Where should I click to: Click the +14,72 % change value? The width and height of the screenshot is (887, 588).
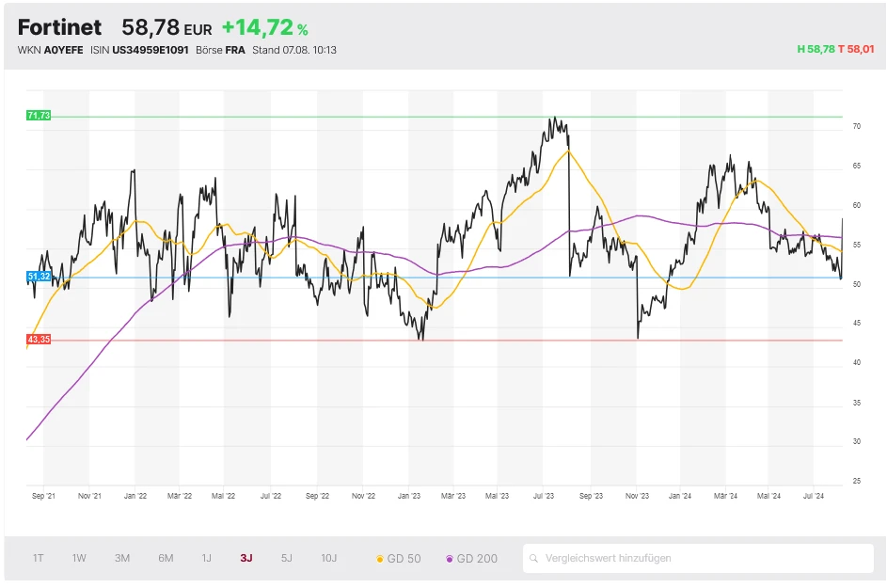pos(264,27)
